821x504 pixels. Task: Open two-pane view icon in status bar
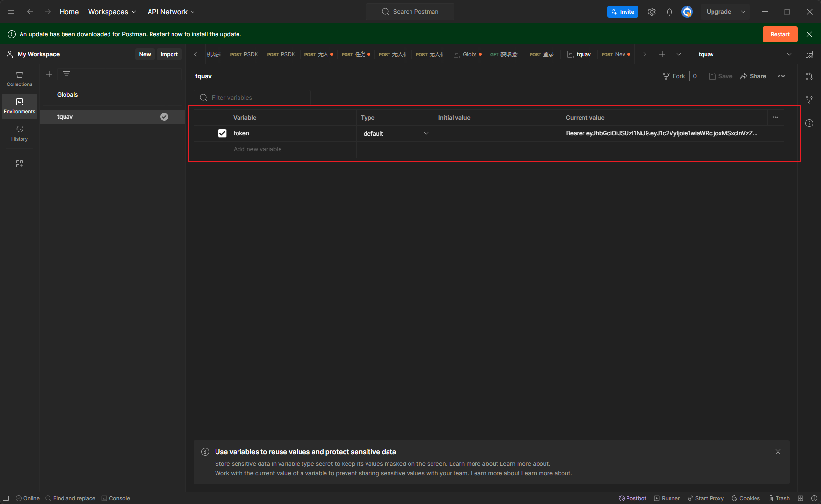(x=800, y=498)
